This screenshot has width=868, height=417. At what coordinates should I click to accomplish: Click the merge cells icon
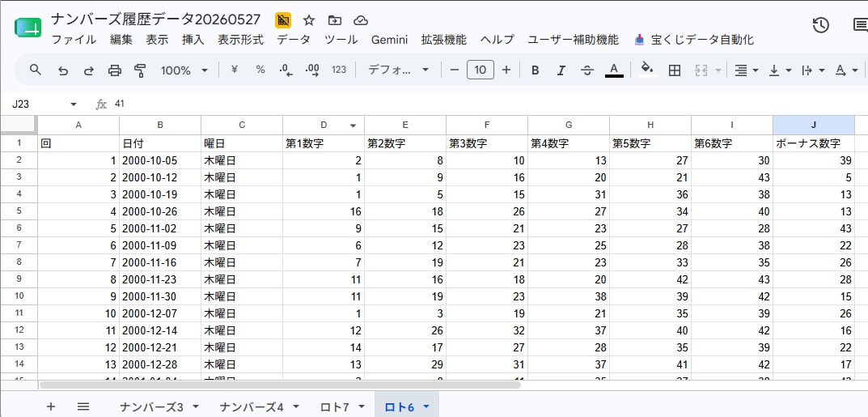pos(701,70)
